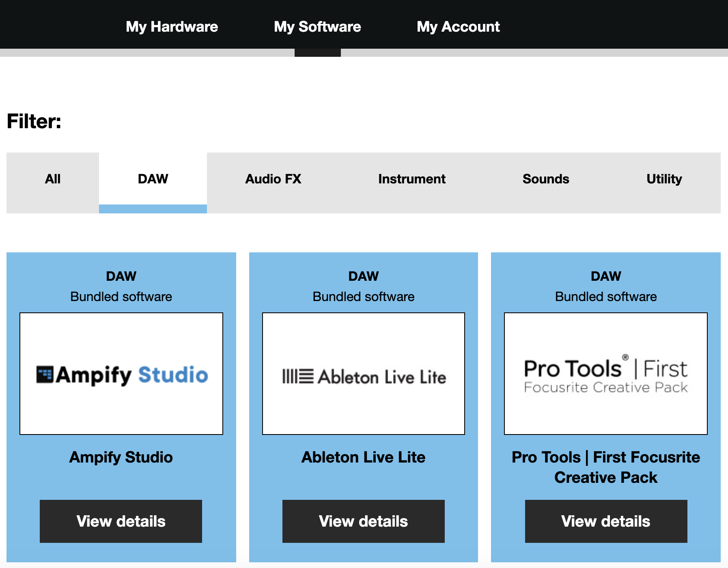Click the Ampify Studio product title
The height and width of the screenshot is (568, 728).
121,457
